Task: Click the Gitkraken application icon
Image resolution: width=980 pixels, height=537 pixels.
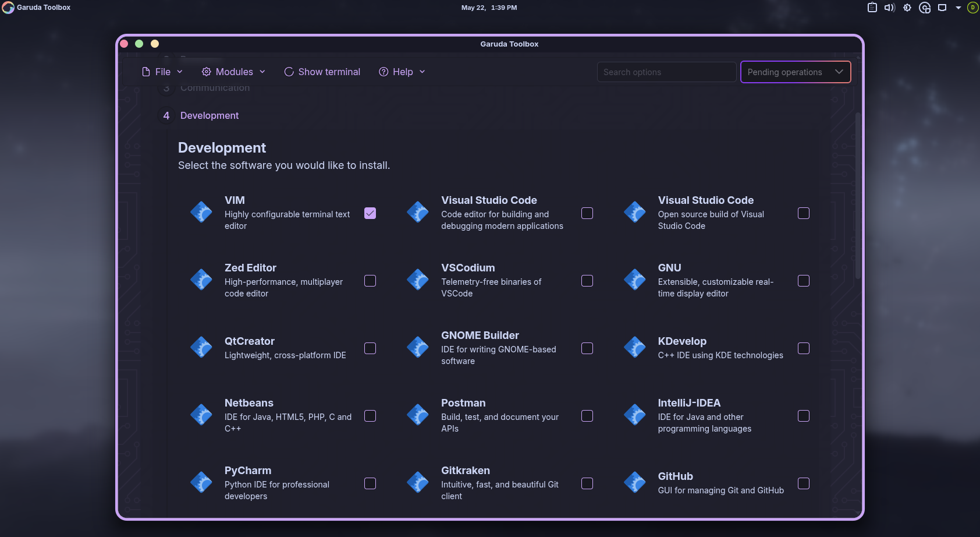Action: point(418,482)
